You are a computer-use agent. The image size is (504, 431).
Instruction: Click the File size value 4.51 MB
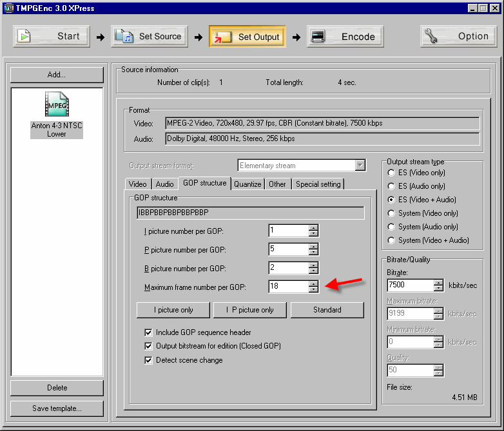pyautogui.click(x=465, y=397)
